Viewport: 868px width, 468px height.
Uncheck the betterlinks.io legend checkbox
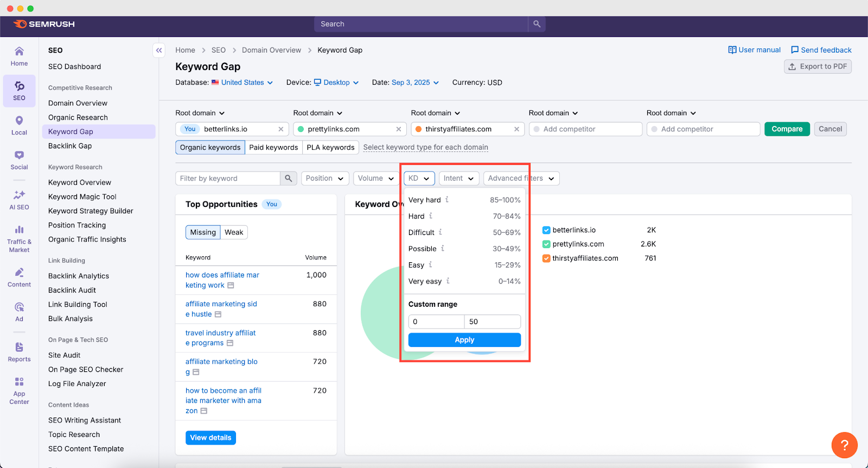coord(546,230)
